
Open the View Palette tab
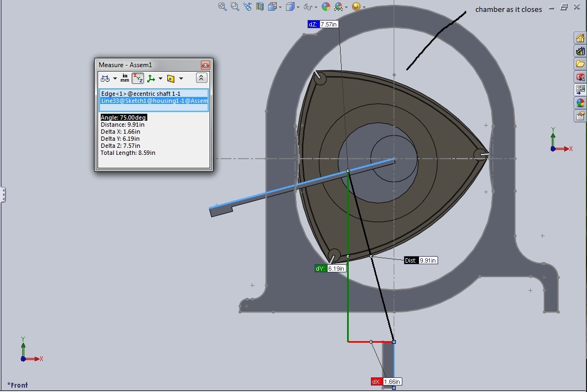tap(580, 89)
